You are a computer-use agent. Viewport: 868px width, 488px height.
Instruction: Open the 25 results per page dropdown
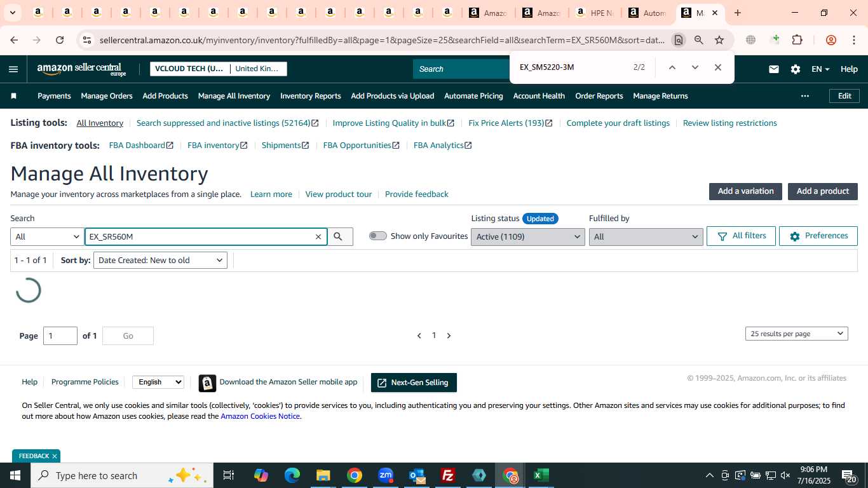[x=796, y=334]
